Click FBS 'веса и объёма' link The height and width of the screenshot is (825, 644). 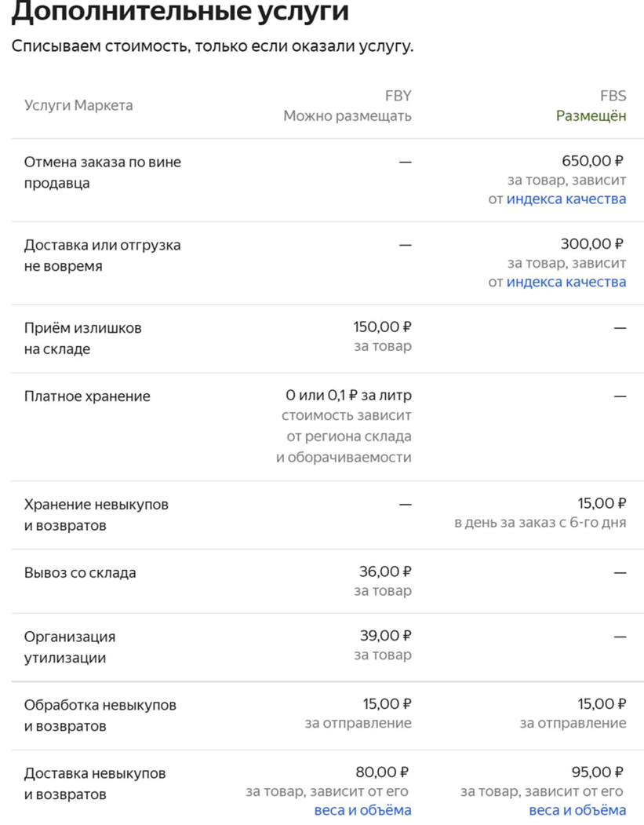(x=577, y=810)
